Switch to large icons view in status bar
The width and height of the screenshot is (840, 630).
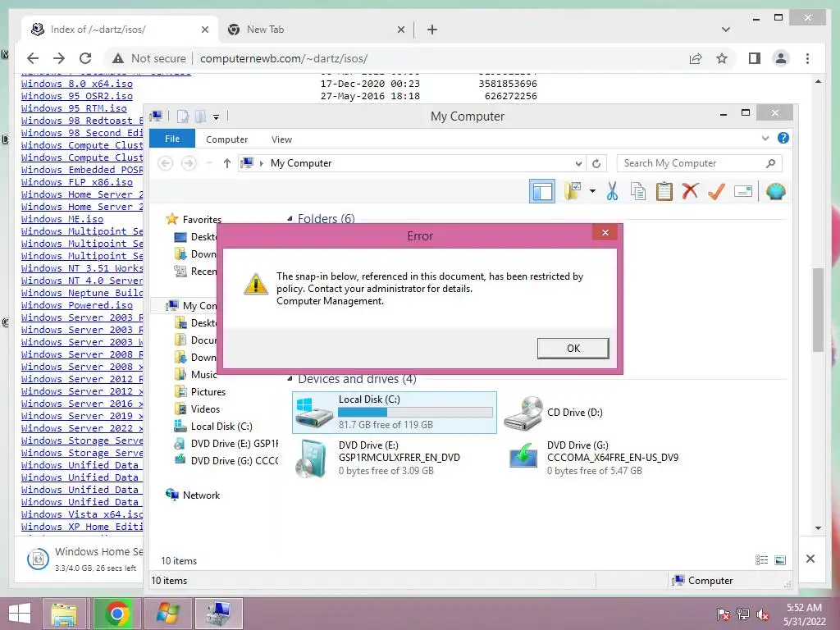click(781, 560)
